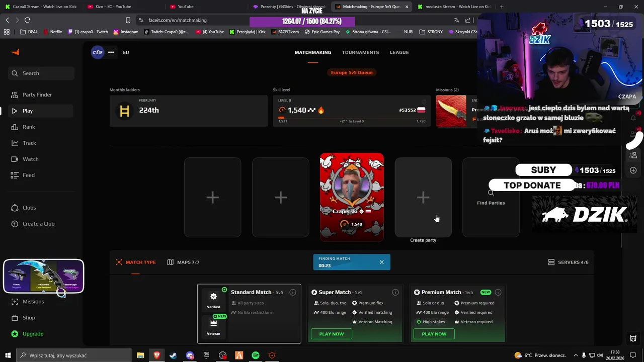
Task: Open SERVERS 4/6 selector
Action: (x=568, y=262)
